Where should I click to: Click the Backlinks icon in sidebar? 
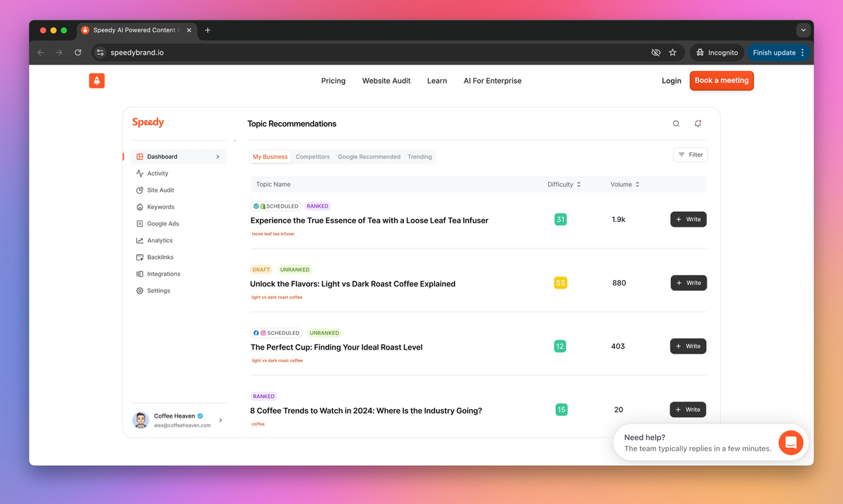pos(140,258)
